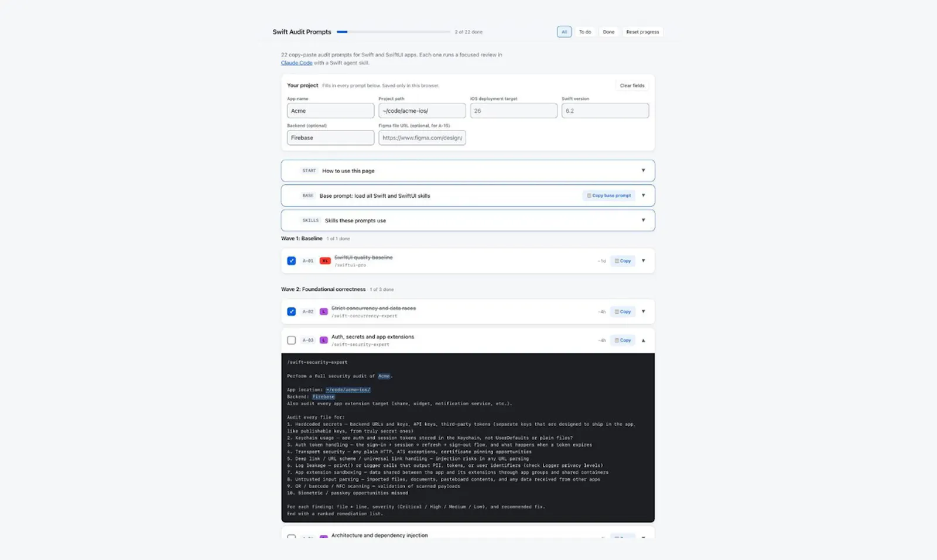Copy the SwiftUI quality baseline prompt

623,261
